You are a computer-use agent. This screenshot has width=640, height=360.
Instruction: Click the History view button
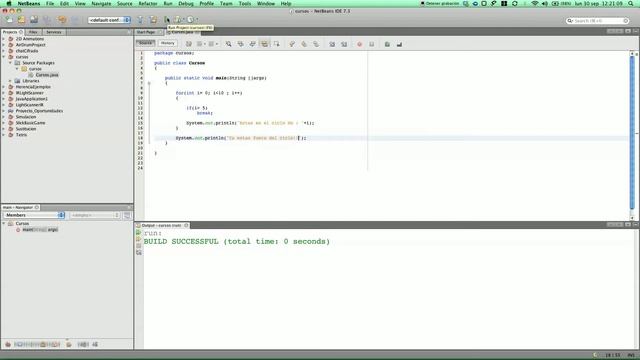pos(167,43)
